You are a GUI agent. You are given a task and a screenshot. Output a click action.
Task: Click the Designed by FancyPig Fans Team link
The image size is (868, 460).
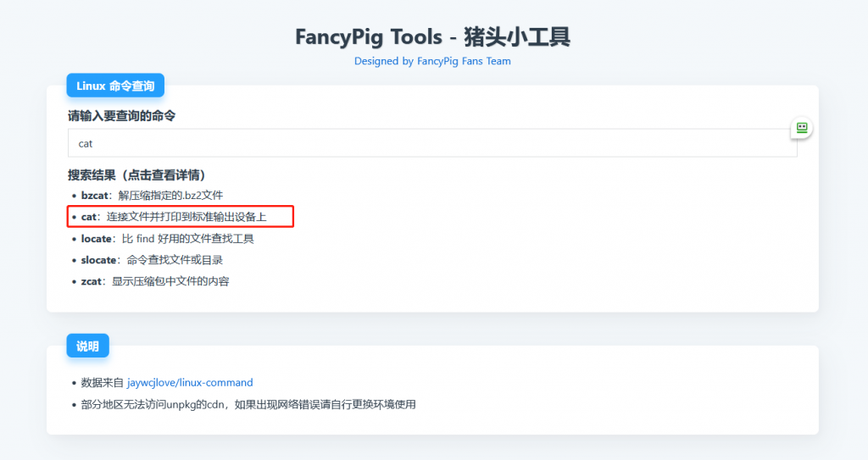click(432, 61)
